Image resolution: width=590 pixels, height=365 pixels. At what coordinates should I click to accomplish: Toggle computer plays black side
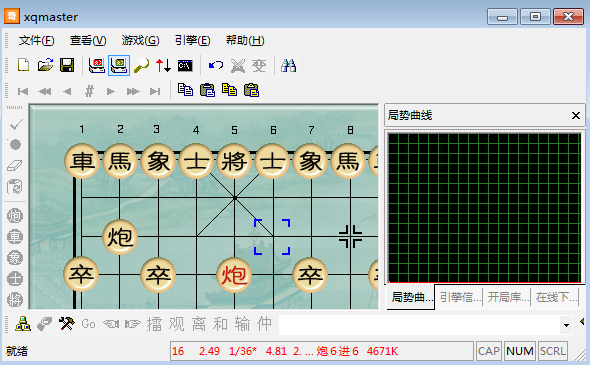(x=119, y=65)
